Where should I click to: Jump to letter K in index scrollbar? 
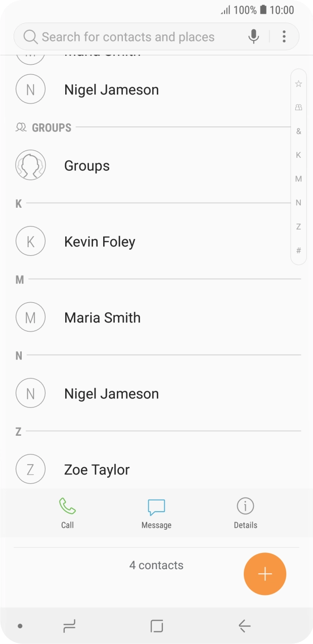point(298,155)
